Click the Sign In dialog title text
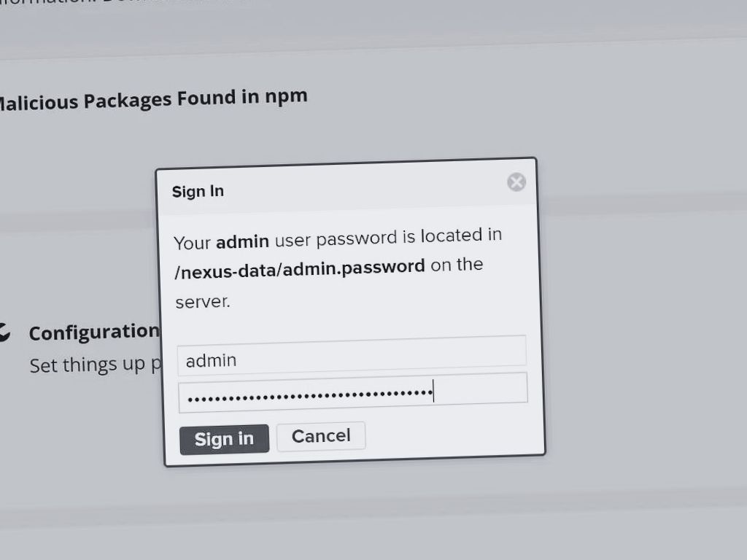 coord(198,192)
